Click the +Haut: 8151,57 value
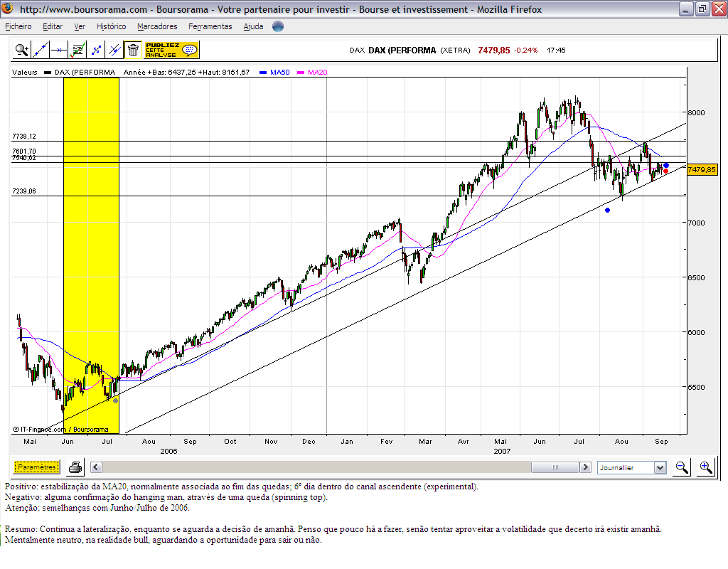 click(x=224, y=73)
